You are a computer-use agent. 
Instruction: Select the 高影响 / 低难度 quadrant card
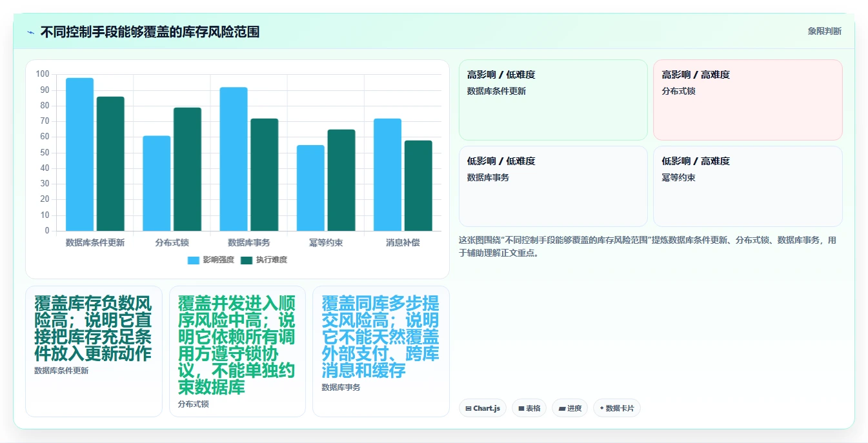(x=553, y=100)
